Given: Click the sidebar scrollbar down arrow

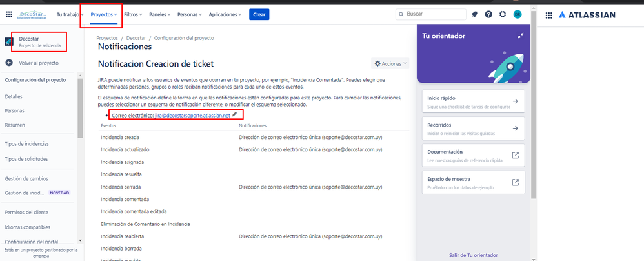Looking at the screenshot, I should point(80,240).
